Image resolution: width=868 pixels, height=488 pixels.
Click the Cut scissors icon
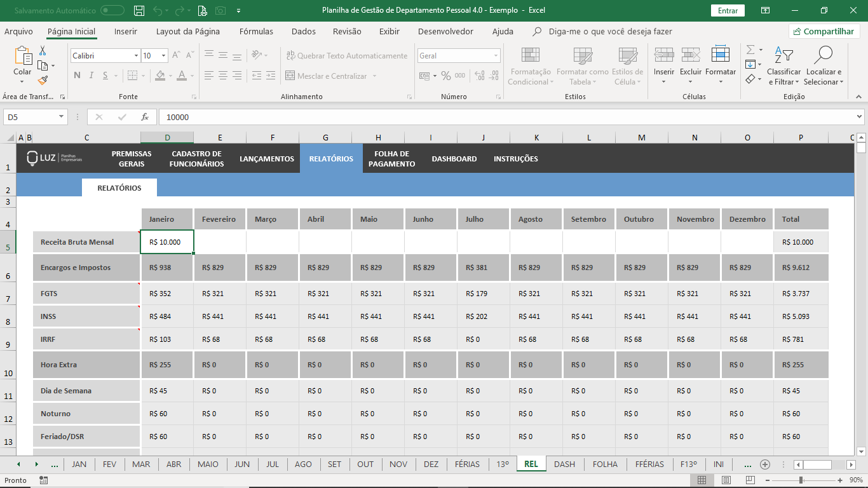(x=43, y=51)
